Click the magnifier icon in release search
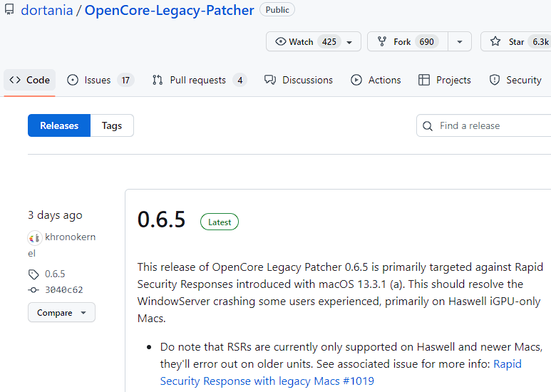Image resolution: width=551 pixels, height=392 pixels. pos(428,126)
